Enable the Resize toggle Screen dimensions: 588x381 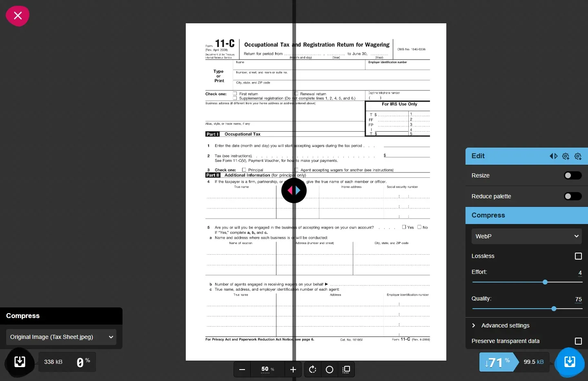pyautogui.click(x=572, y=175)
